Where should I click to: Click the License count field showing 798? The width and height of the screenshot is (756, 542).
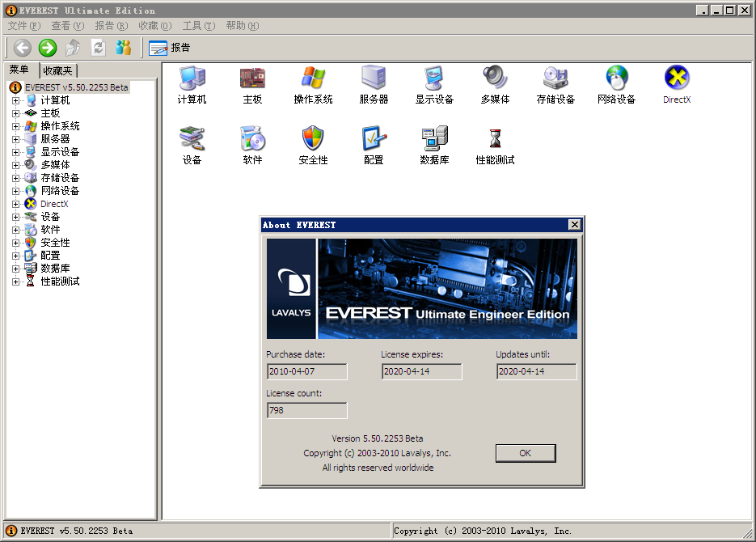click(306, 410)
